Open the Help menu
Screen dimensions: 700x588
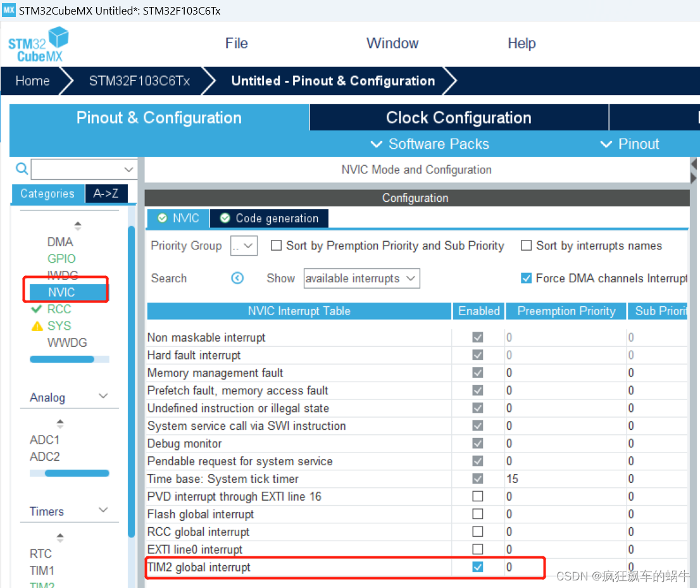522,43
